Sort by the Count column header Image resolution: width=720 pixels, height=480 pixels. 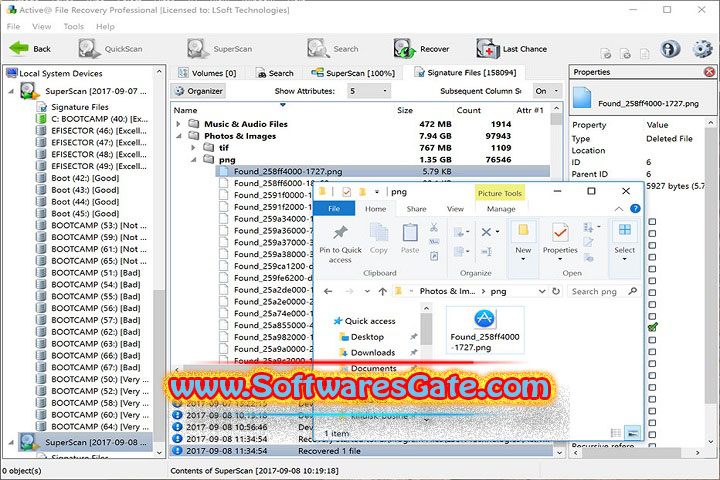pos(468,110)
